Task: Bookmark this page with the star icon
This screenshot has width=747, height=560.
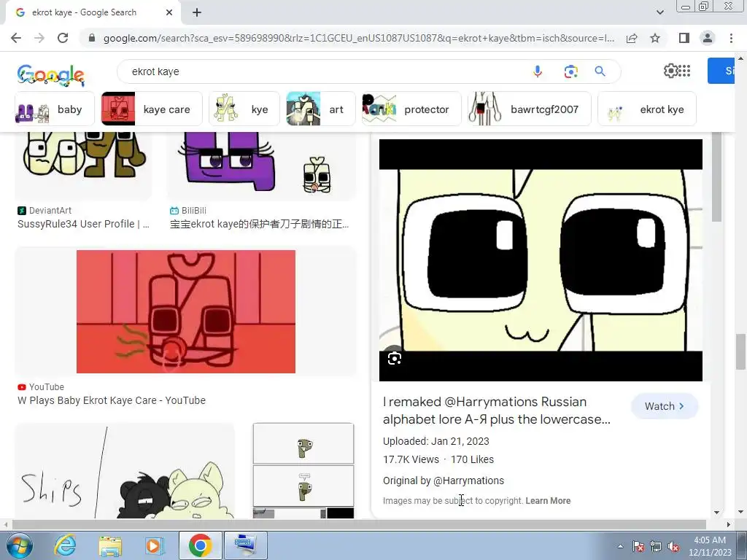Action: point(655,38)
